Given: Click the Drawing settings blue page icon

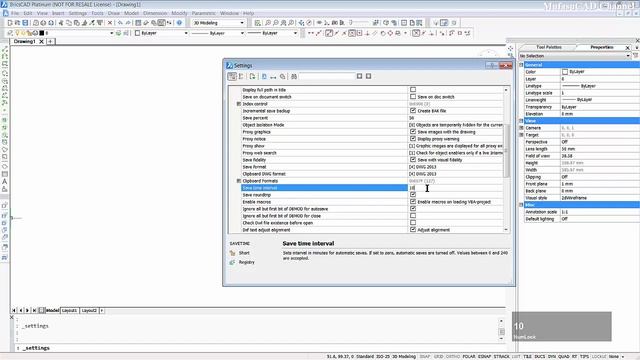Looking at the screenshot, I should click(264, 76).
